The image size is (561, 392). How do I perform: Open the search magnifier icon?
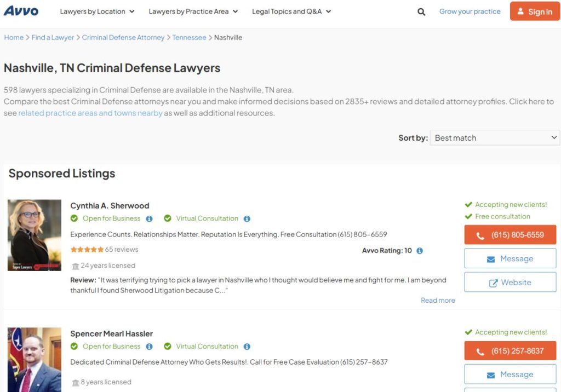click(x=421, y=12)
